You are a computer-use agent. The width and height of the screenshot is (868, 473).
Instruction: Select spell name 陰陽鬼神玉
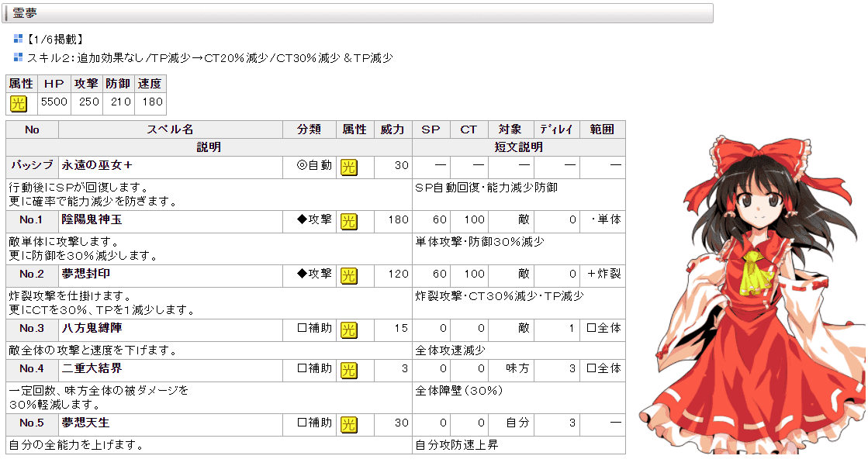pos(92,219)
